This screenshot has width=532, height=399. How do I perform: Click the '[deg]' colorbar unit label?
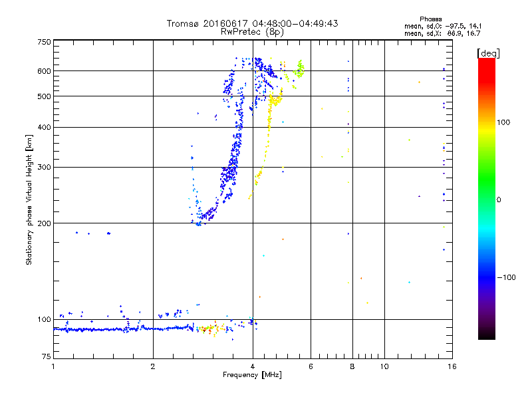pyautogui.click(x=488, y=53)
